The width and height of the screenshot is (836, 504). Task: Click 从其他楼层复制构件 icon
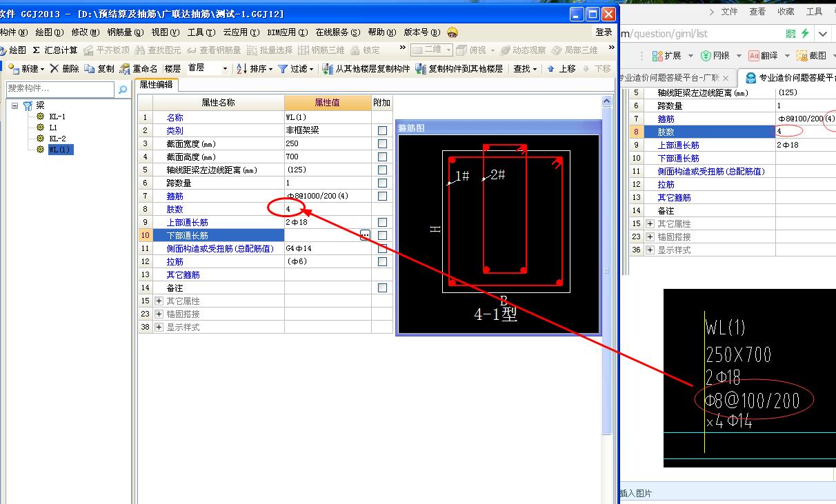(x=366, y=69)
